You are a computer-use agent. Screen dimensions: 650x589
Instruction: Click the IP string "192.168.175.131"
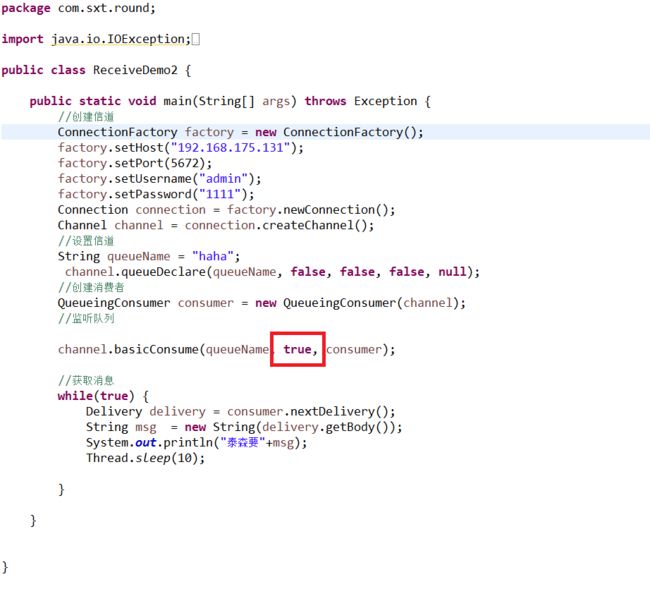[x=230, y=148]
